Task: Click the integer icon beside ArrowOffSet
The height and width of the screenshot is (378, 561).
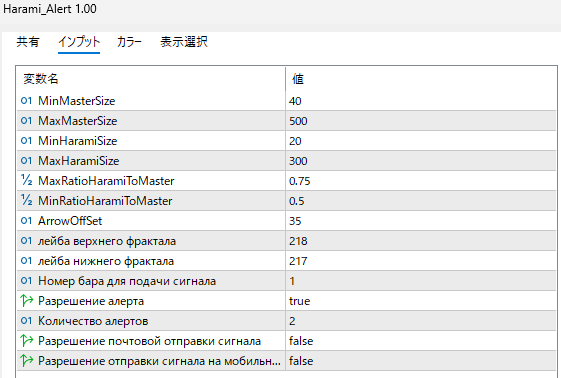Action: 26,221
